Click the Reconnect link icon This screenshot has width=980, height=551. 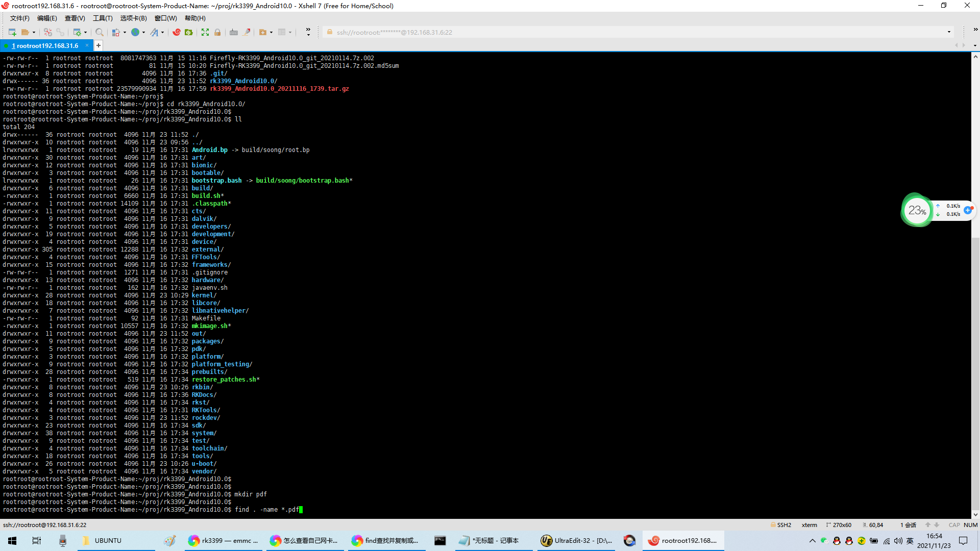coord(60,32)
